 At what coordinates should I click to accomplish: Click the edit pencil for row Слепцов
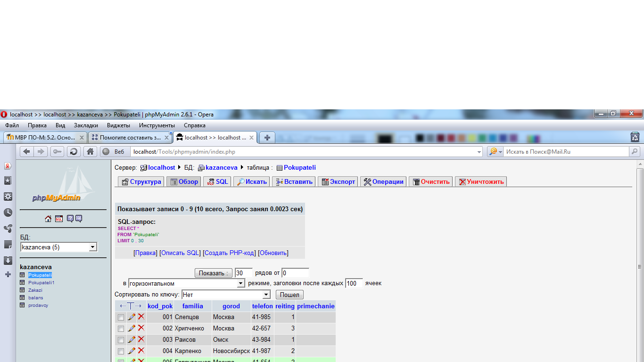click(x=132, y=317)
